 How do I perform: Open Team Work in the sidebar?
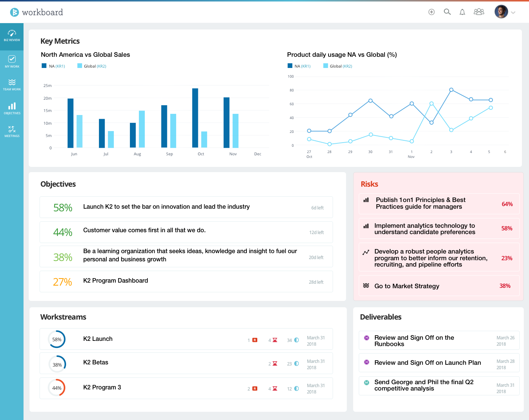point(12,85)
